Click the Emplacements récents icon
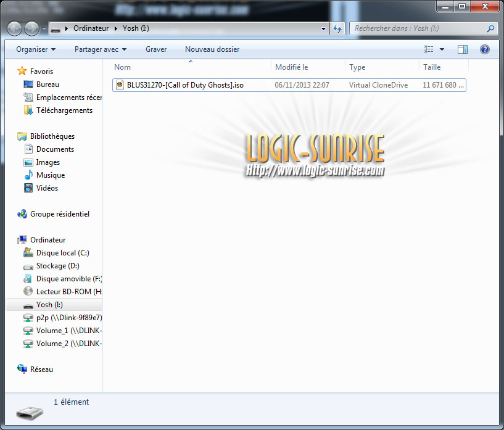Image resolution: width=504 pixels, height=430 pixels. [28, 97]
